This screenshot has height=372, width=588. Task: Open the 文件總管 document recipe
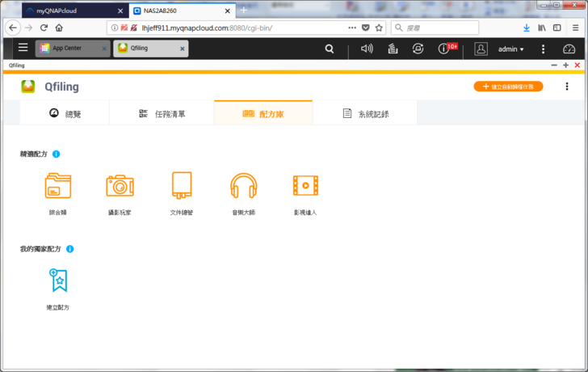point(182,187)
